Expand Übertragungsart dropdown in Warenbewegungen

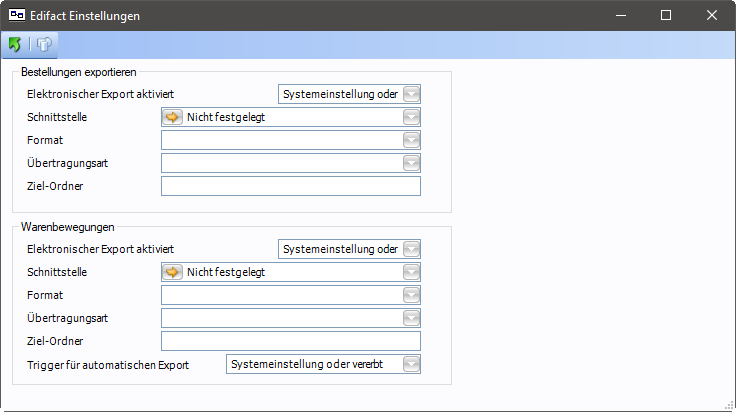point(410,318)
